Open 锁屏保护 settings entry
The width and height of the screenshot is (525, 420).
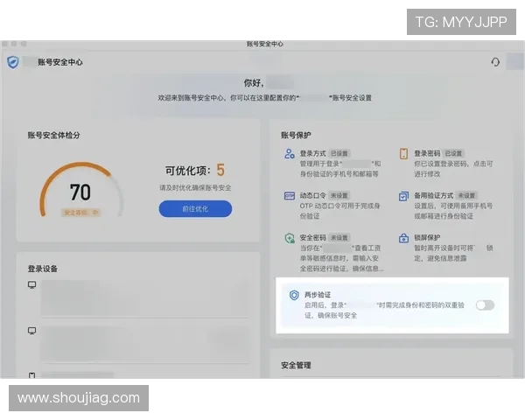[x=446, y=248]
